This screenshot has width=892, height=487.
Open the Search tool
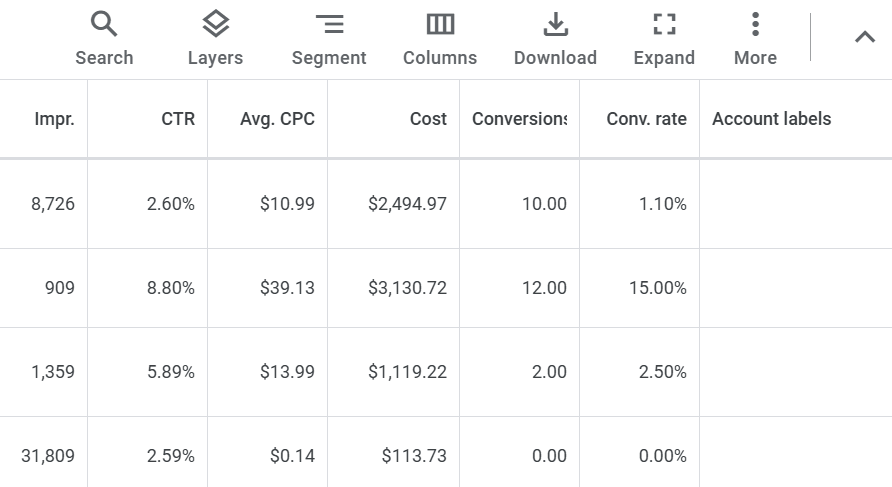tap(104, 39)
